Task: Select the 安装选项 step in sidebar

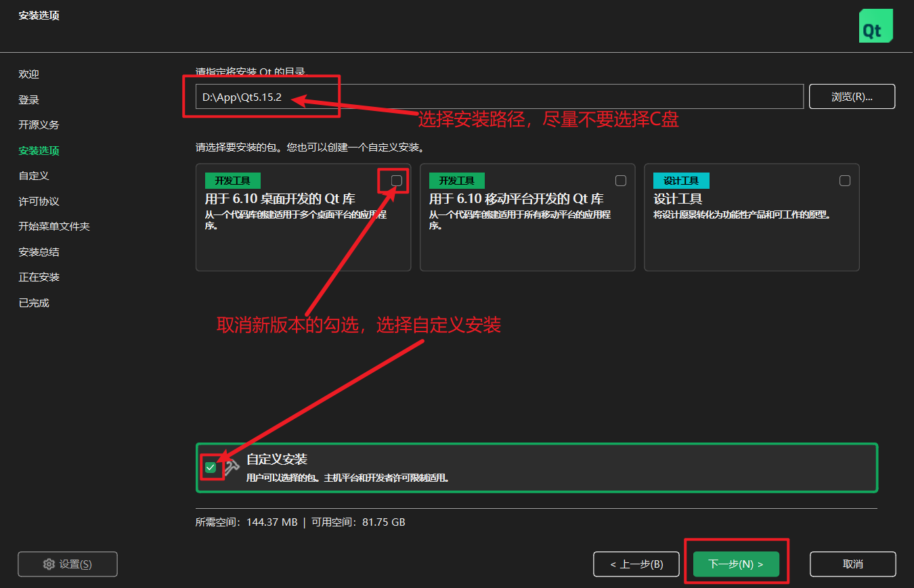Action: pyautogui.click(x=39, y=151)
